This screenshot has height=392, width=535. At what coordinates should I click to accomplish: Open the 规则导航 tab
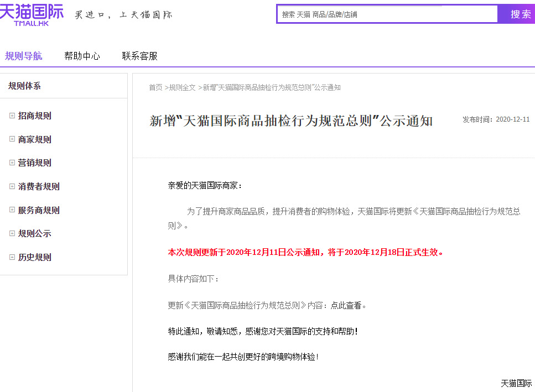[24, 56]
